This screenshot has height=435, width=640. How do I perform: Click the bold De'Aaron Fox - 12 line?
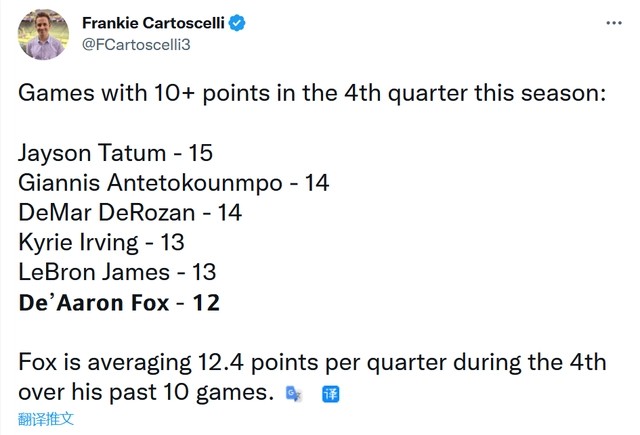119,303
